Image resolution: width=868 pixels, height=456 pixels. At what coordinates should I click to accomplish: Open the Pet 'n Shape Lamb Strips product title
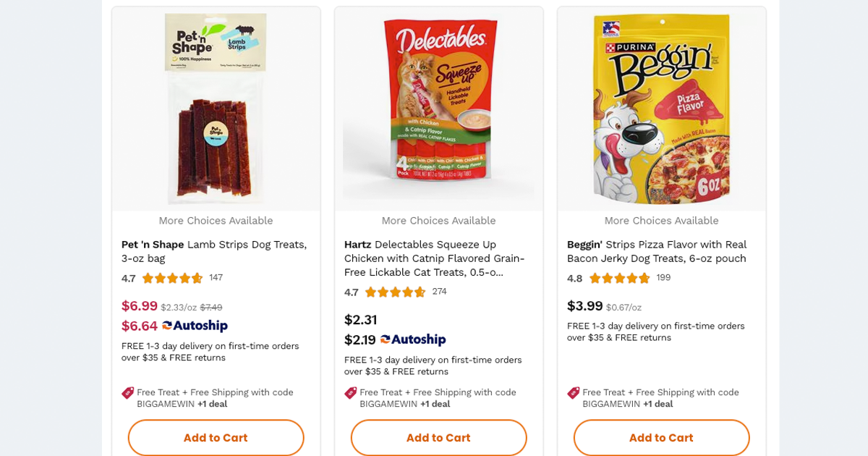point(214,251)
